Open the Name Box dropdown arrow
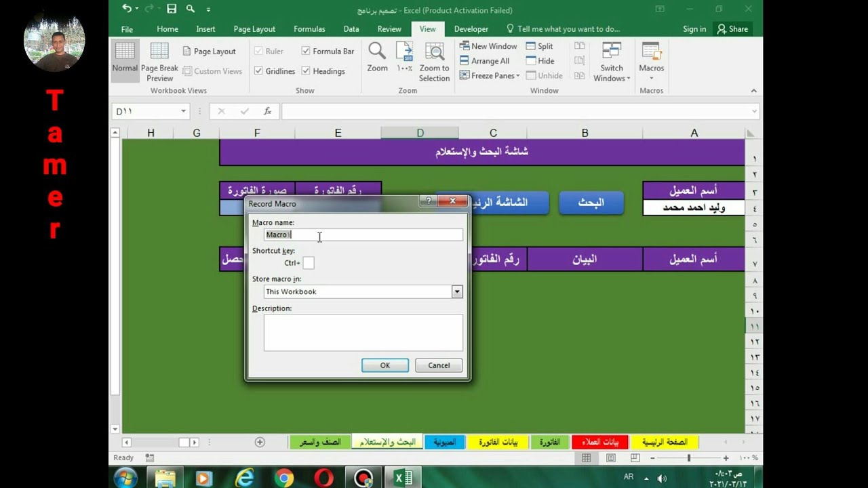 pyautogui.click(x=183, y=111)
